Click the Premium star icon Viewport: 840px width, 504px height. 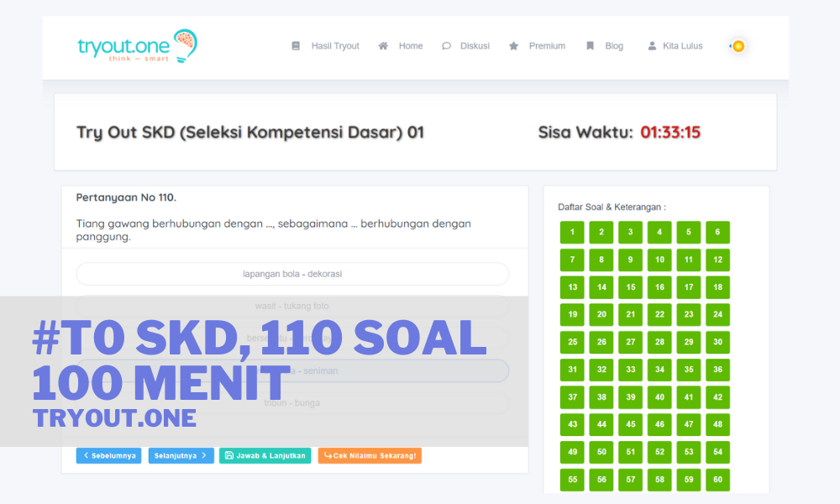coord(515,45)
